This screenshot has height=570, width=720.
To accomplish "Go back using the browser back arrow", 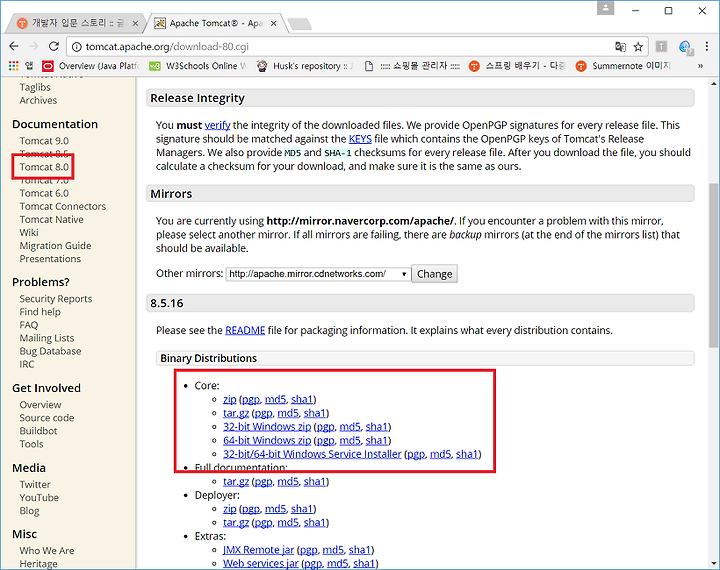I will click(14, 46).
